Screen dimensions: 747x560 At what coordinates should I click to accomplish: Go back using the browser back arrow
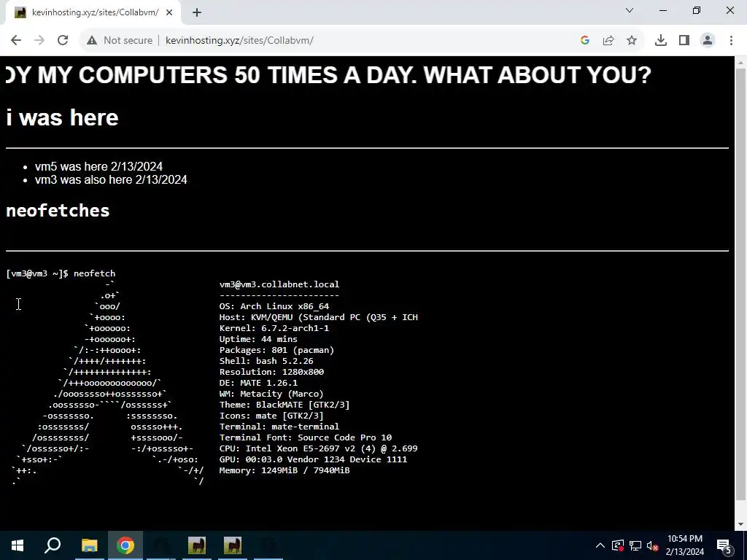point(16,41)
